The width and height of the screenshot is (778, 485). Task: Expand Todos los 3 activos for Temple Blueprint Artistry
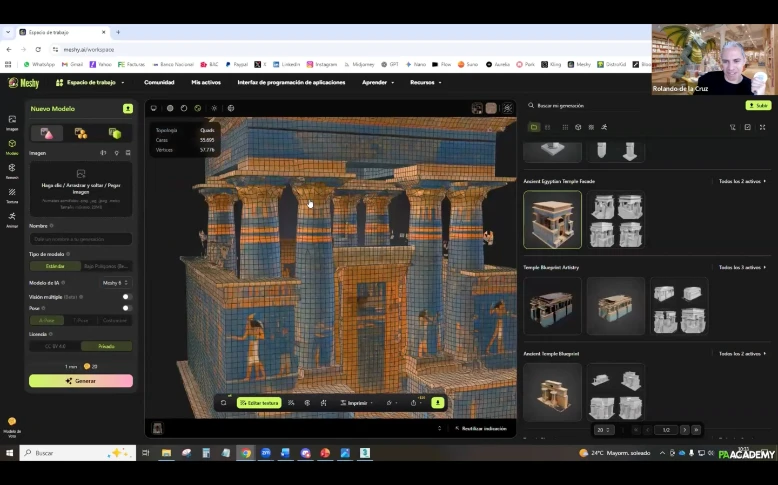(x=743, y=268)
